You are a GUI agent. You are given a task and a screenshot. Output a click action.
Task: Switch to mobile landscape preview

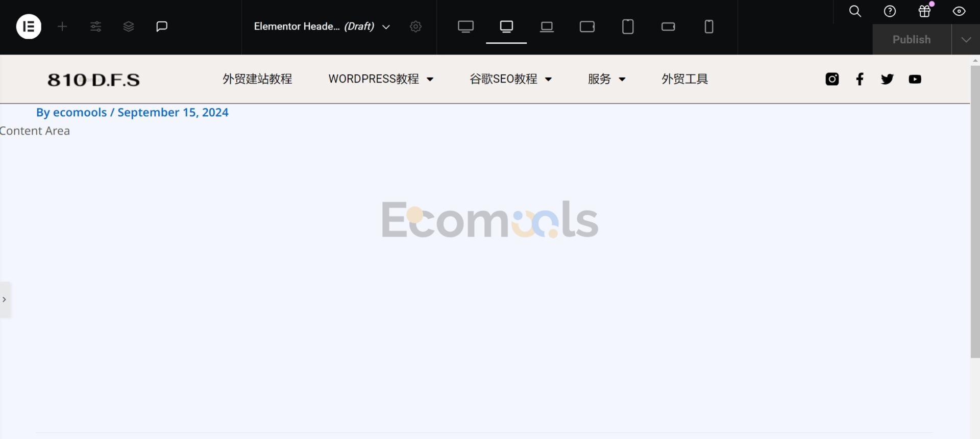[668, 27]
